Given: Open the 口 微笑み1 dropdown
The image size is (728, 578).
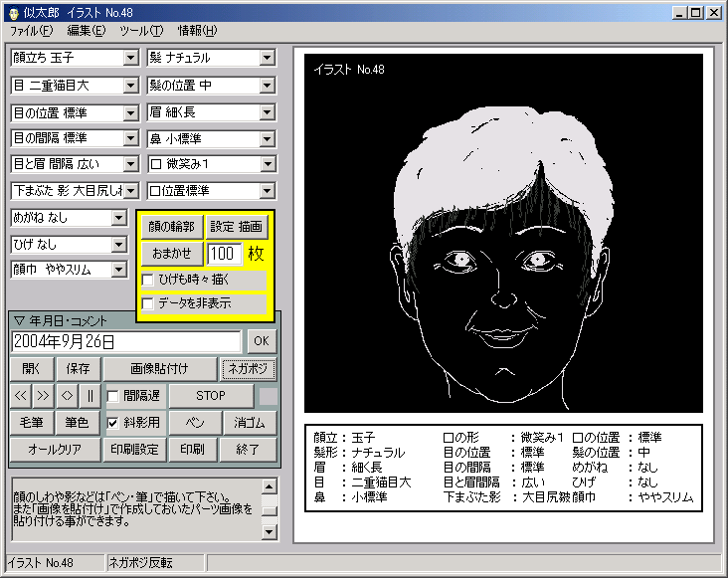Looking at the screenshot, I should click(x=267, y=164).
